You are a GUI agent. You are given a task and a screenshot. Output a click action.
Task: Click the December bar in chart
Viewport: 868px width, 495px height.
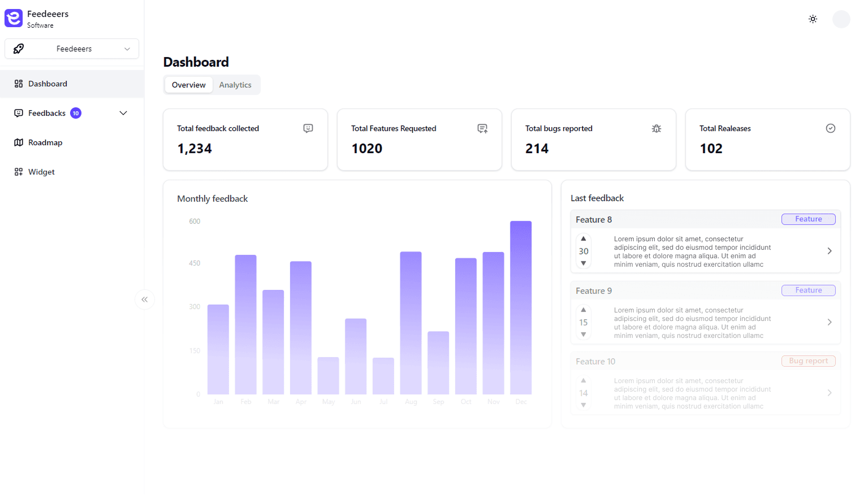521,307
